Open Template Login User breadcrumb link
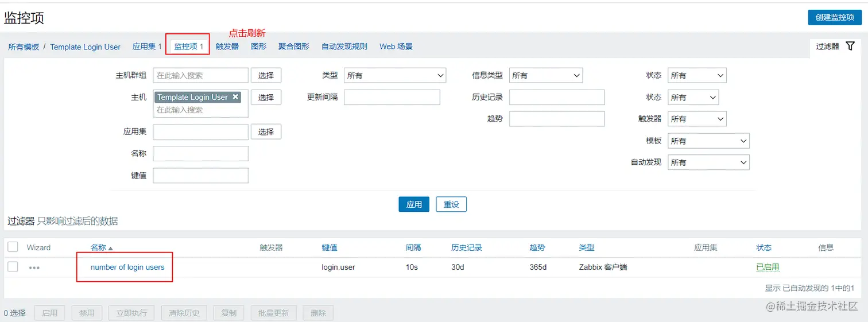Viewport: 868px width, 322px height. 86,47
